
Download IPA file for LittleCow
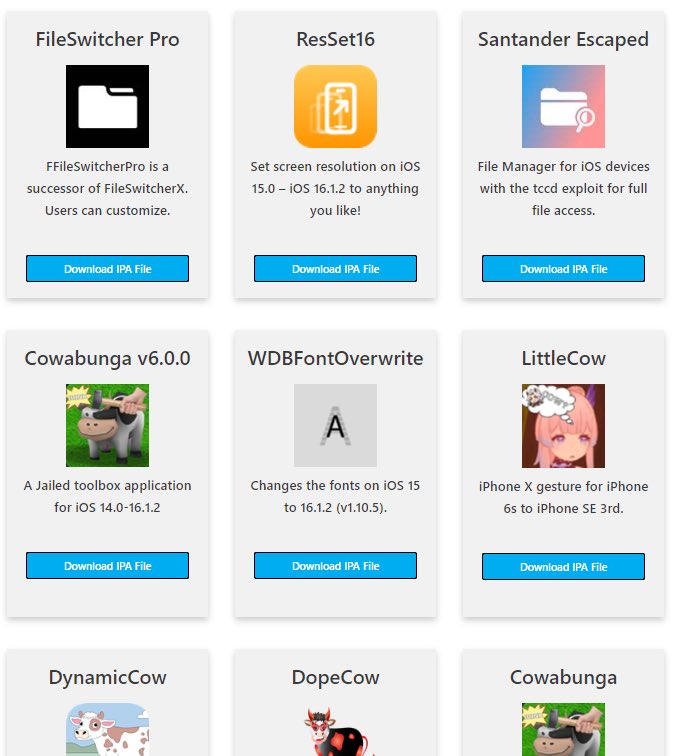tap(563, 567)
